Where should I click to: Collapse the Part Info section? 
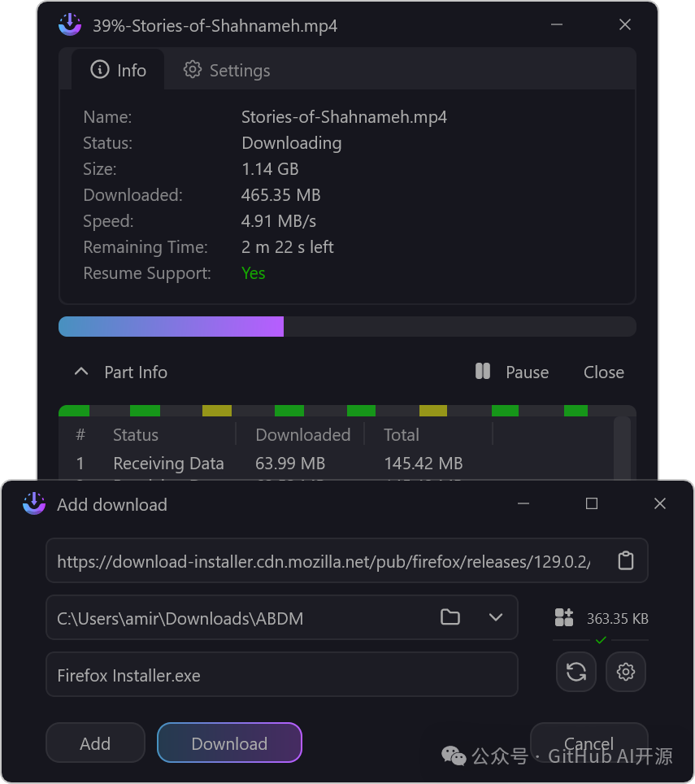[81, 372]
